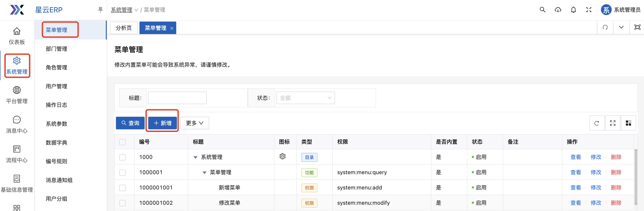
Task: Click the pin sidebar icon
Action: point(100,10)
